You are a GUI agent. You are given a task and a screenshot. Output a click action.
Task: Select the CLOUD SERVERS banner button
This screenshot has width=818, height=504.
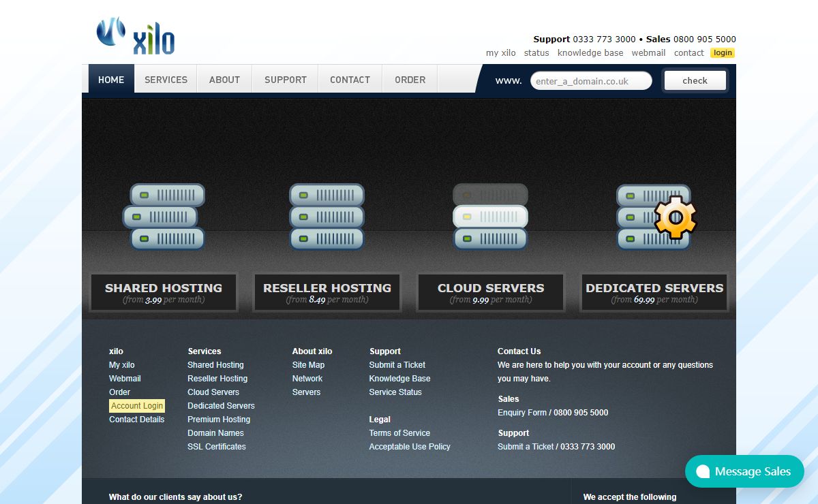click(491, 293)
